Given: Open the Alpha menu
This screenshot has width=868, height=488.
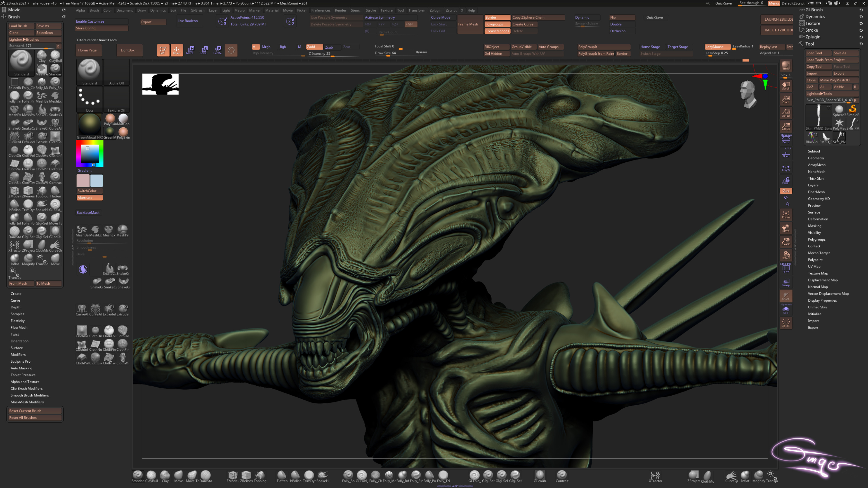Looking at the screenshot, I should (80, 10).
